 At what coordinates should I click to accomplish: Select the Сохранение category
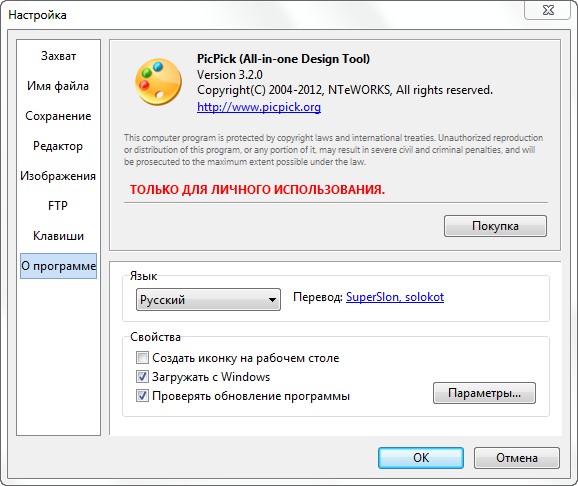[x=58, y=116]
